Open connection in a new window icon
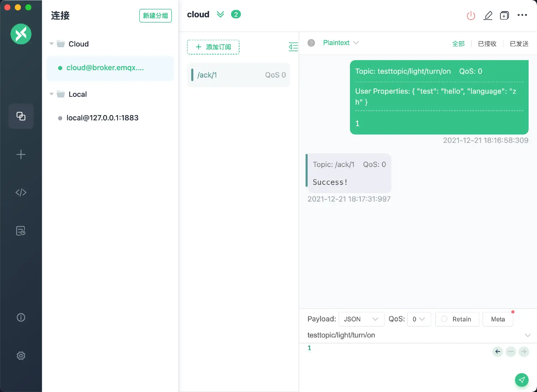The height and width of the screenshot is (392, 537). click(x=504, y=15)
